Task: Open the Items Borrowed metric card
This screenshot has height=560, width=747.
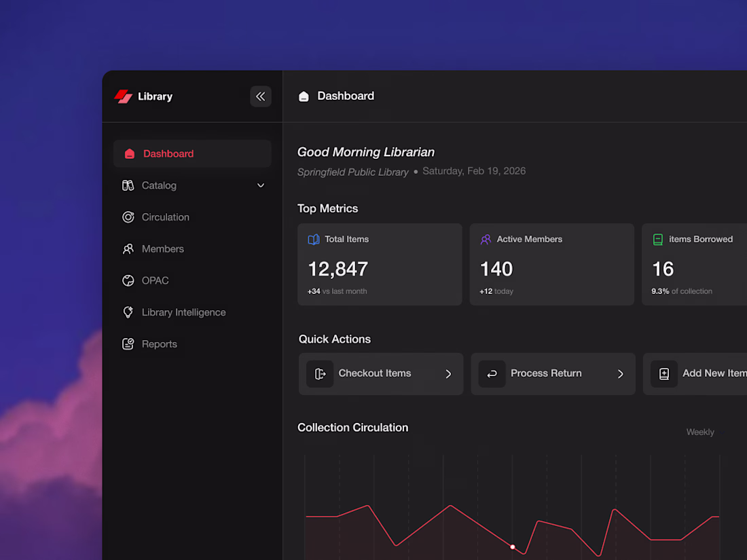Action: 694,264
